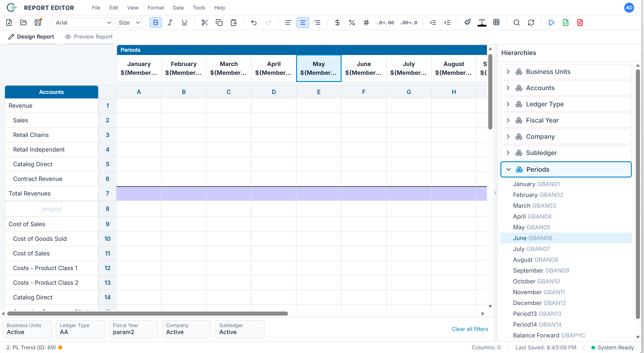The image size is (644, 353).
Task: Undo the last action
Action: point(254,23)
